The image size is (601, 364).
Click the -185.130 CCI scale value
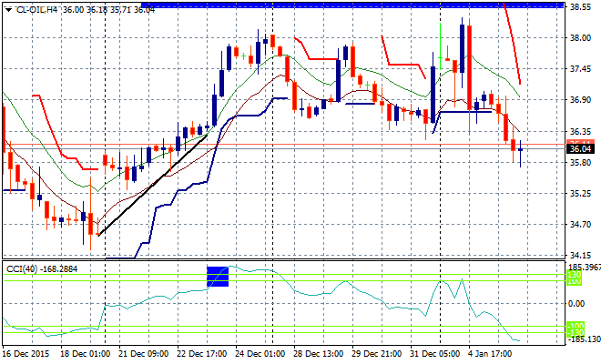point(584,339)
